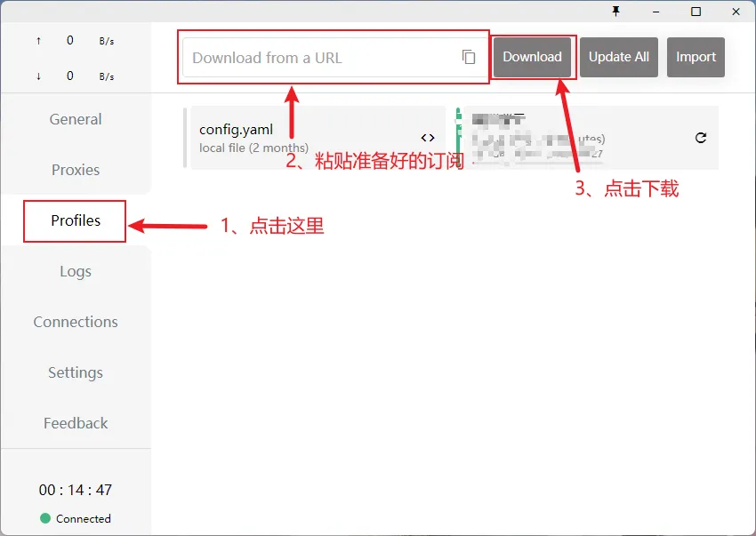Open the Connections page
756x536 pixels.
(75, 322)
